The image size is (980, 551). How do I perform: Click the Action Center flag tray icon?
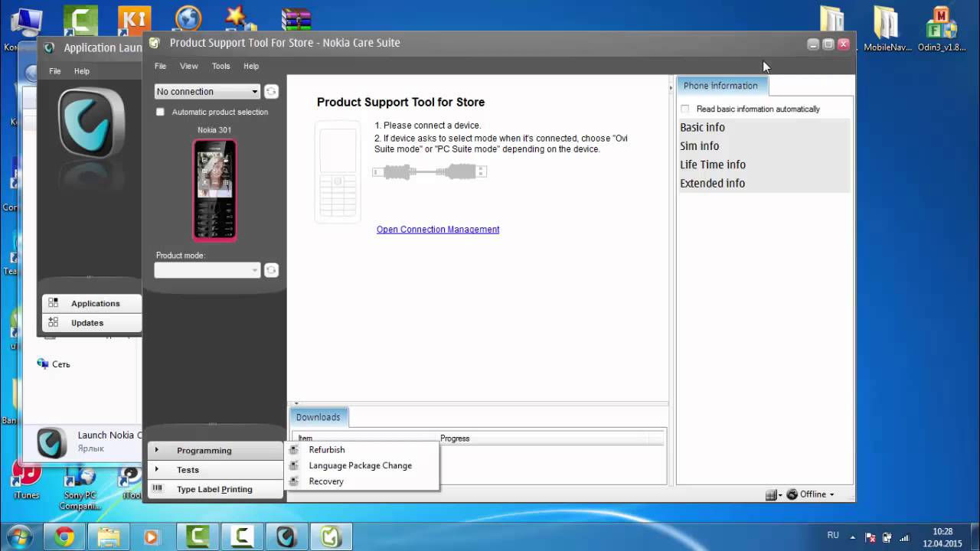click(x=871, y=537)
